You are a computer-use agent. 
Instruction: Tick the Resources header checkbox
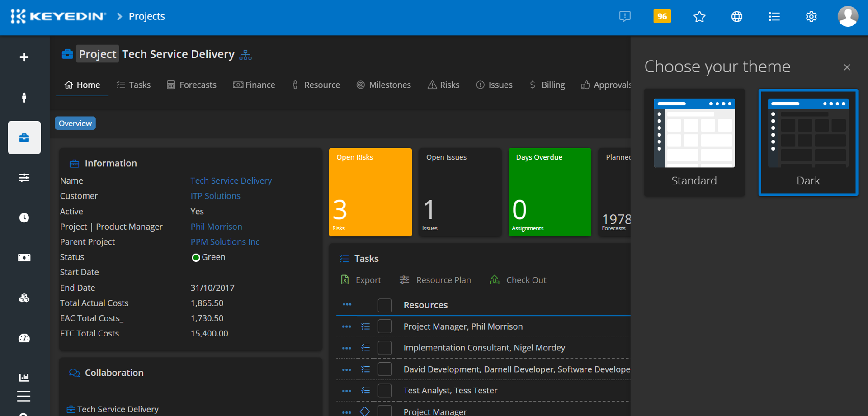coord(384,305)
